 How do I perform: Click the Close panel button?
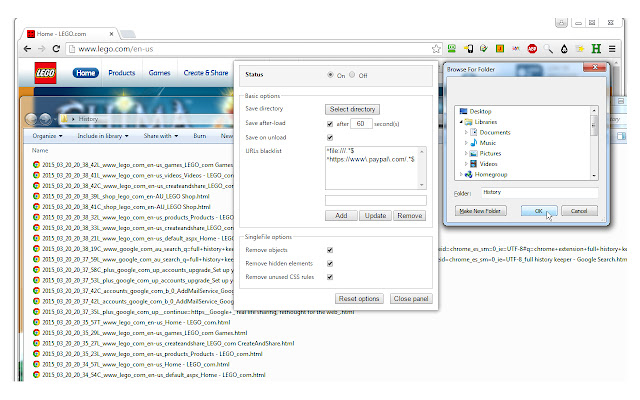click(x=411, y=299)
